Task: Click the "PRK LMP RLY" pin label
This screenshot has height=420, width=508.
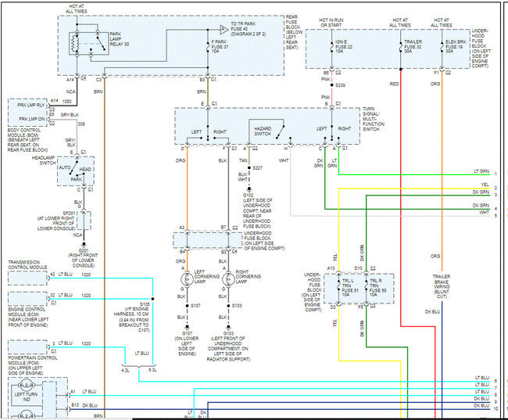Action: coord(30,105)
